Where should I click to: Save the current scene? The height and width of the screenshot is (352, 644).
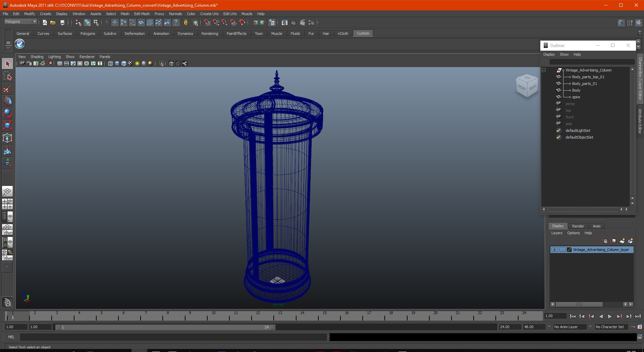(62, 22)
